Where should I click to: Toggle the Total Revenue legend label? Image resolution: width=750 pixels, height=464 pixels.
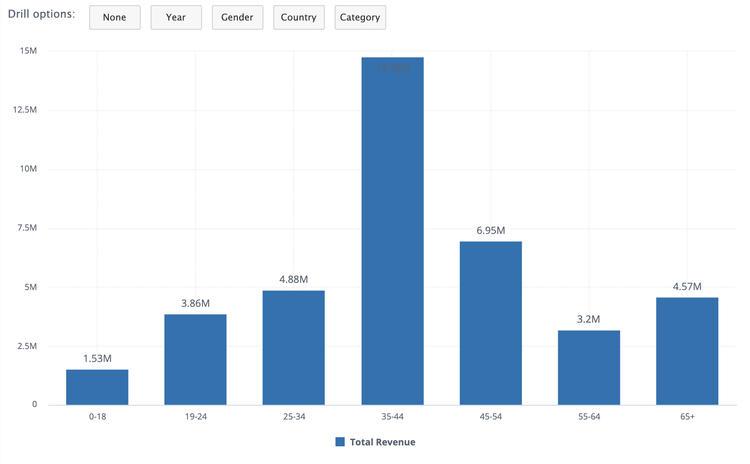click(x=382, y=442)
